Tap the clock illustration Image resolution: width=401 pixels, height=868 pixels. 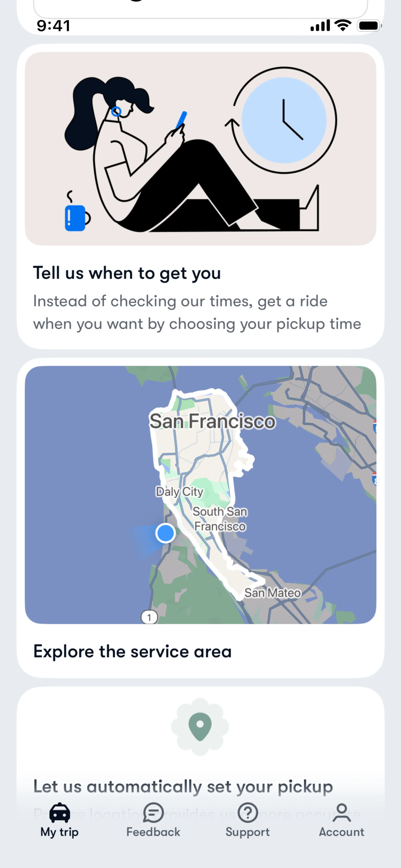(x=284, y=120)
